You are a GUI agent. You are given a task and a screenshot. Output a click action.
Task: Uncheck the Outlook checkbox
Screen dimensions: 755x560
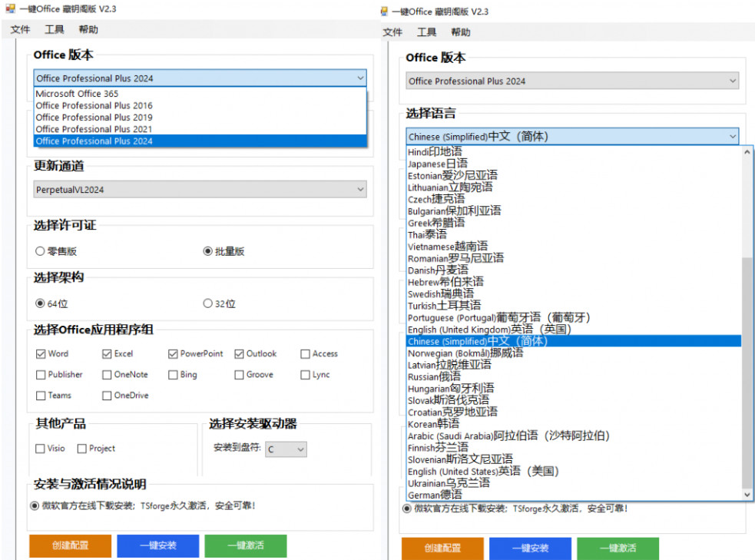coord(238,353)
